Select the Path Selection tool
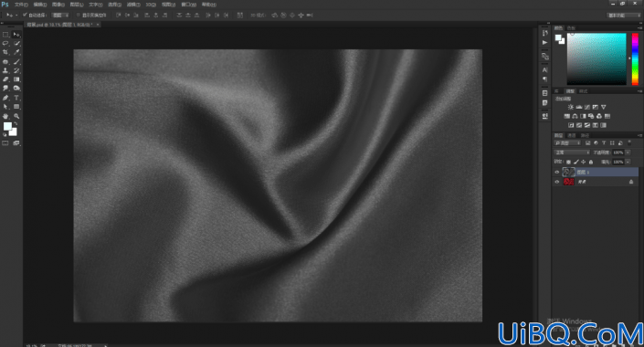 5,106
